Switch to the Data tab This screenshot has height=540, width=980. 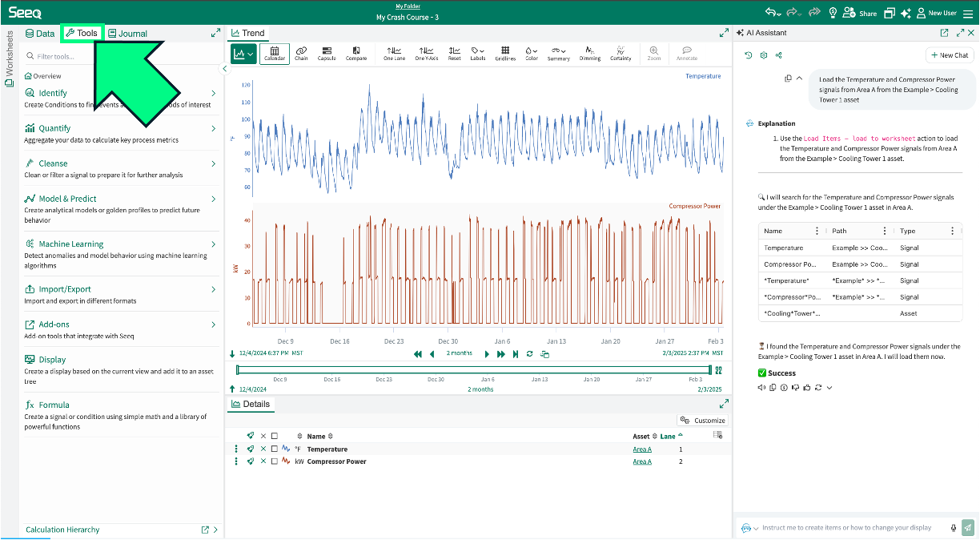[40, 34]
